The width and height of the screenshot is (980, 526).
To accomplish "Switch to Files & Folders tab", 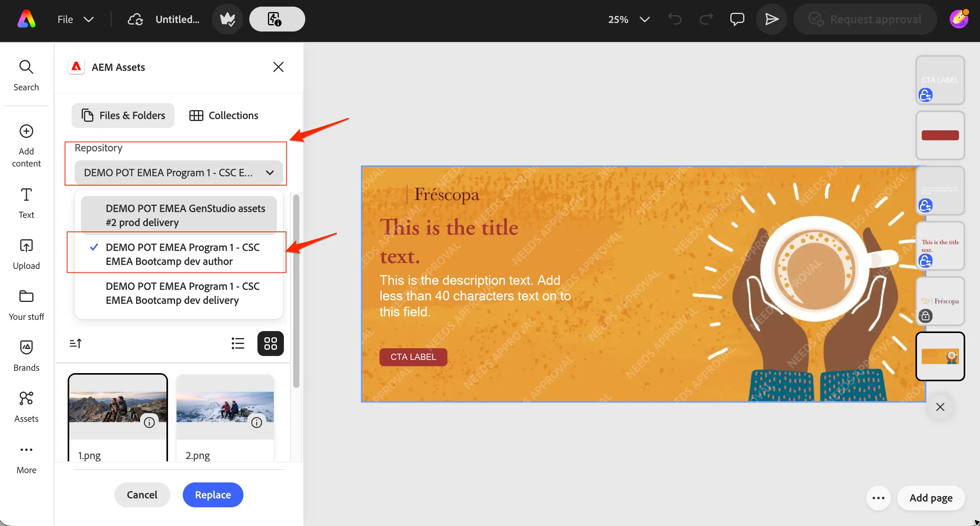I will click(123, 116).
